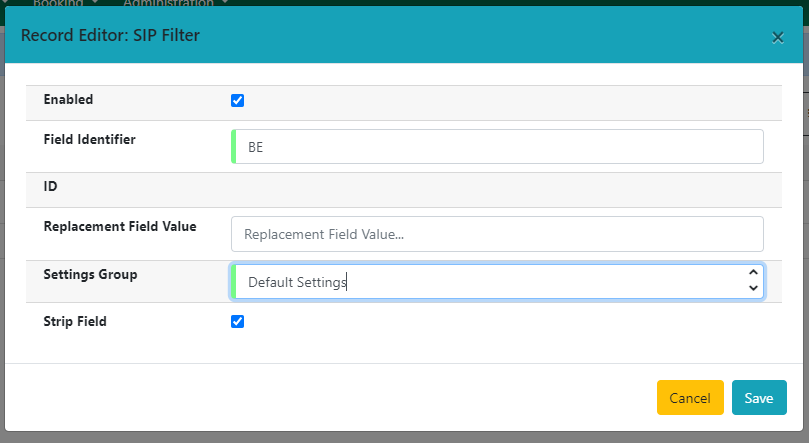Viewport: 809px width, 443px height.
Task: Click the up arrow in Settings Group
Action: 753,273
